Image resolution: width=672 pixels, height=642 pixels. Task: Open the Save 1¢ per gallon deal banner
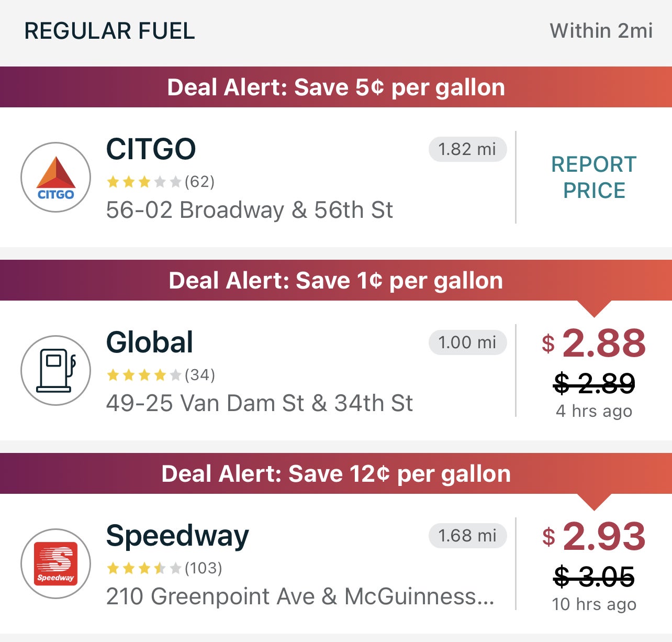336,280
